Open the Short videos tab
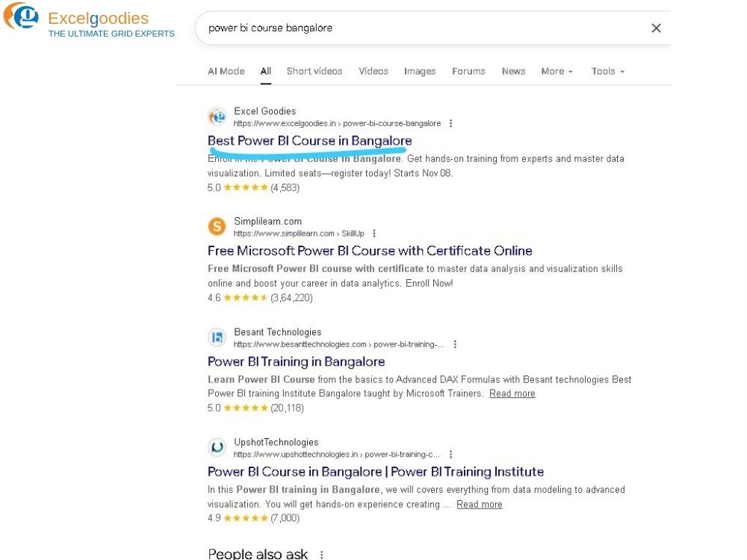The image size is (747, 560). tap(314, 72)
